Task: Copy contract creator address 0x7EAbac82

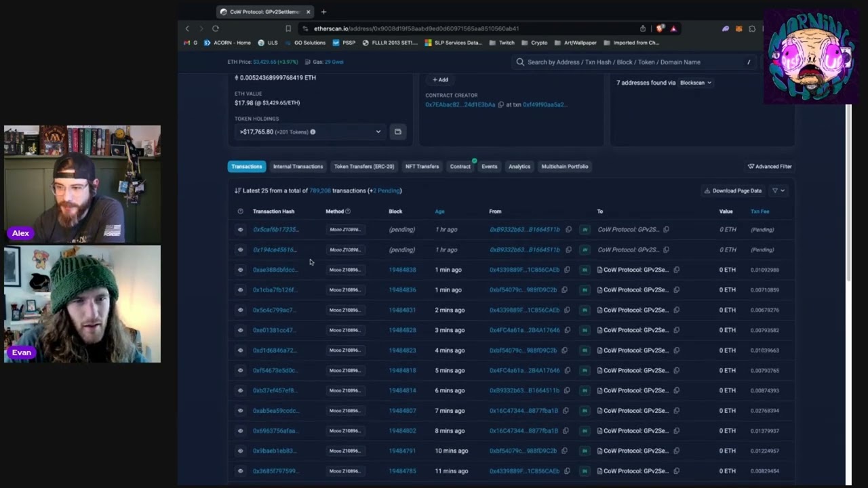Action: (501, 104)
